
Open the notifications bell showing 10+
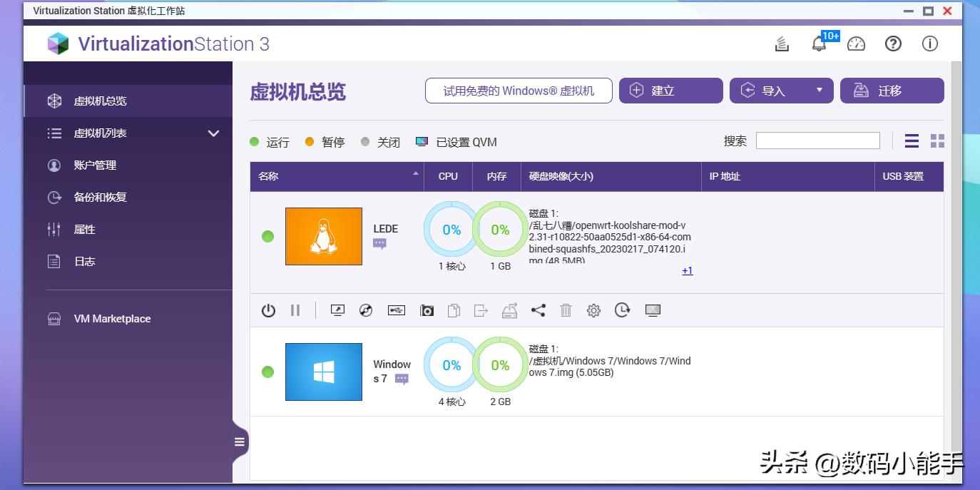819,44
